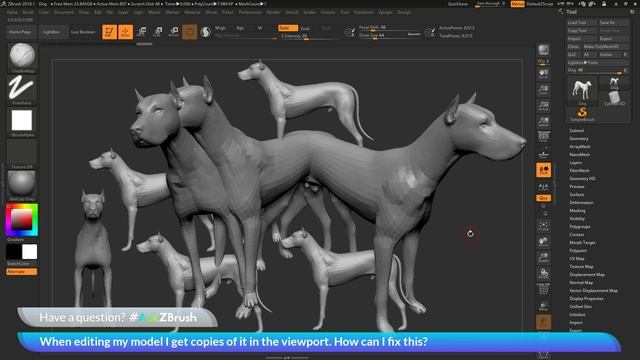Toggle the orange Local button
Viewport: 640px width, 360px height.
(543, 170)
